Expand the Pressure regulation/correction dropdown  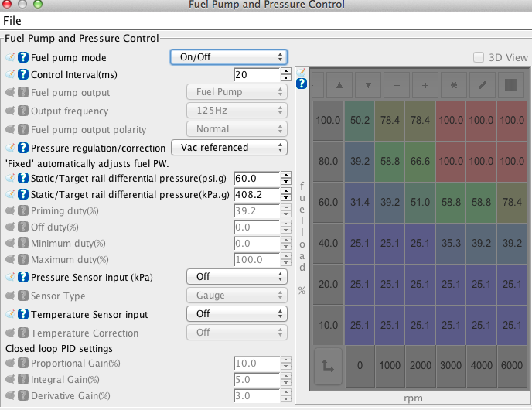tap(228, 147)
